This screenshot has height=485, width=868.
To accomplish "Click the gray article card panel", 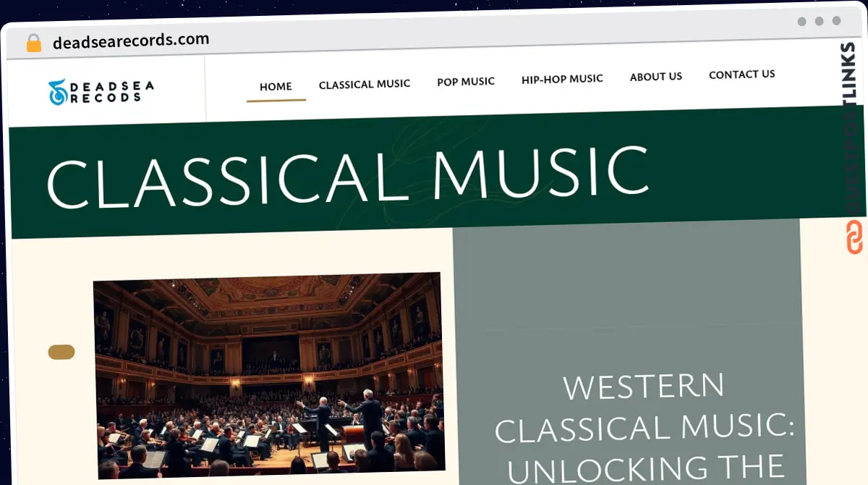I will [x=628, y=353].
